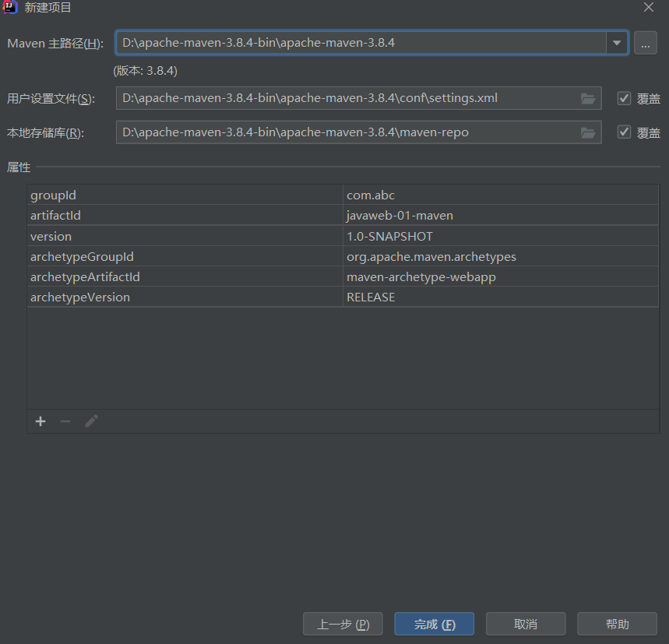Select the archetypeGroupId property name
The width and height of the screenshot is (669, 644).
[185, 256]
